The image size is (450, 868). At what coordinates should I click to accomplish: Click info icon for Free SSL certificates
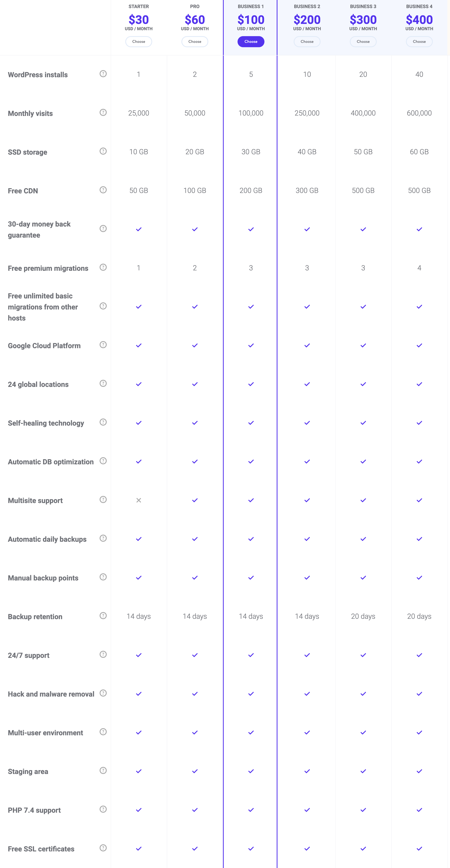(103, 848)
